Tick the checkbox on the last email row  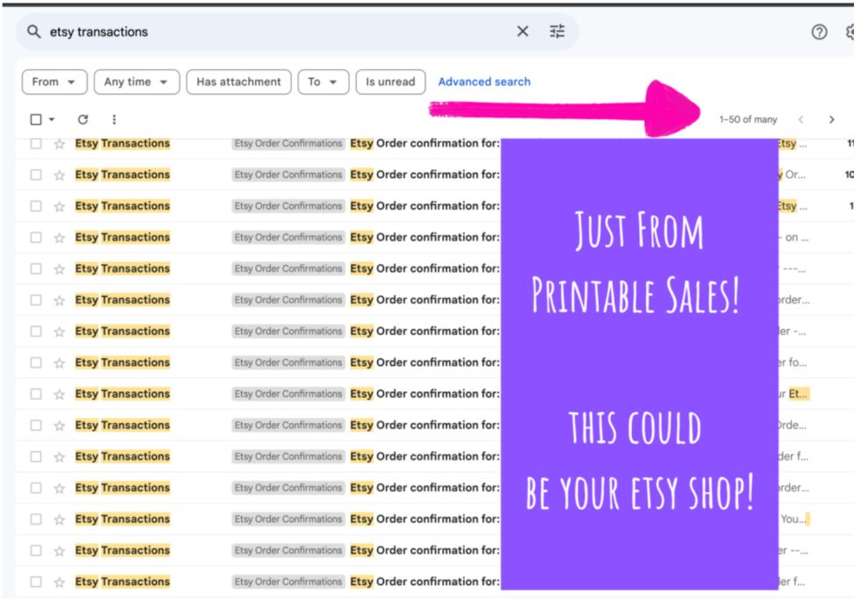[x=36, y=582]
